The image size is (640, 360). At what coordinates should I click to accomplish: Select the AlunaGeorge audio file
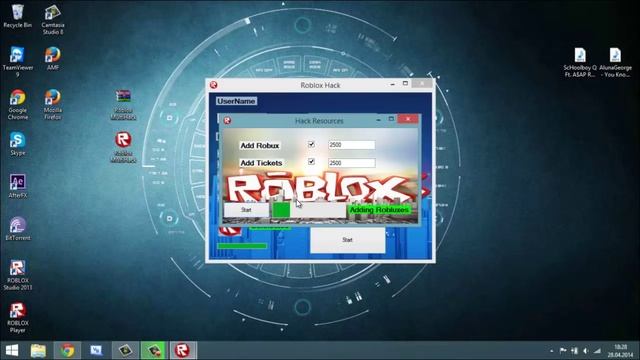615,62
